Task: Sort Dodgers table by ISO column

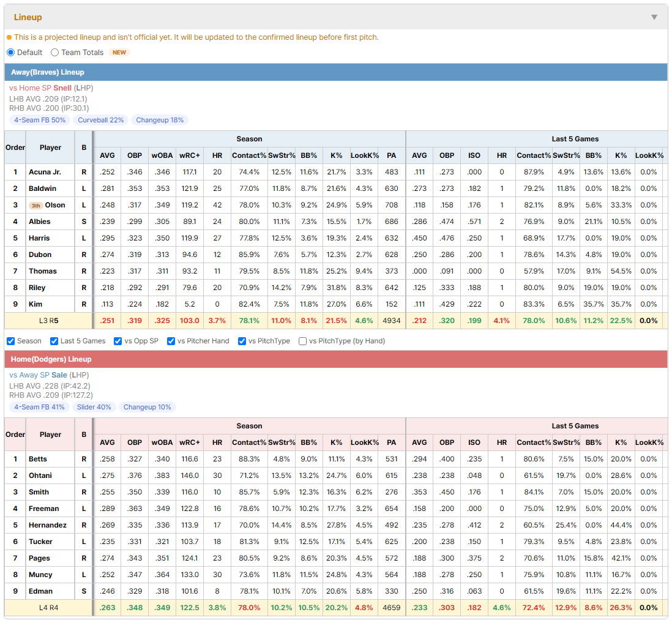Action: [474, 442]
